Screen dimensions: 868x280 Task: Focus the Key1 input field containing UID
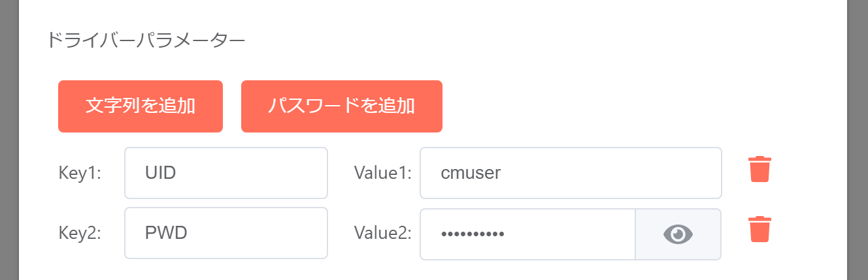pyautogui.click(x=226, y=173)
